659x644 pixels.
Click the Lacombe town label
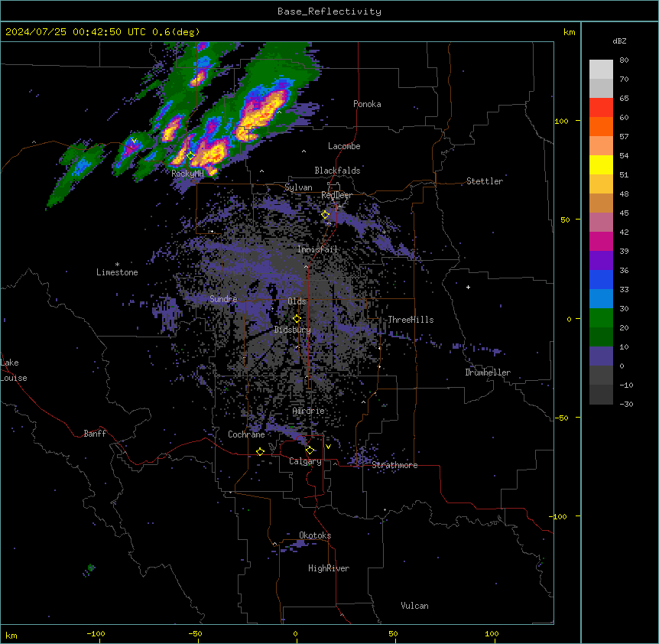tap(344, 146)
